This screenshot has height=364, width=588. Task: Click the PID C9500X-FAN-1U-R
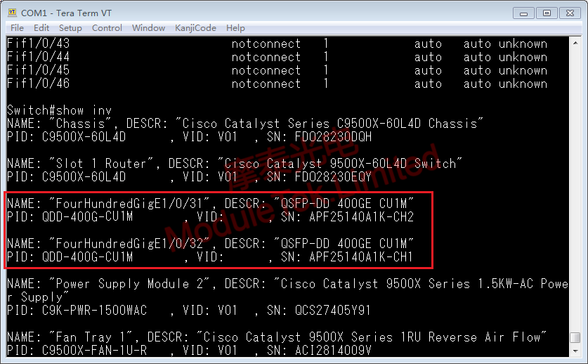[94, 351]
